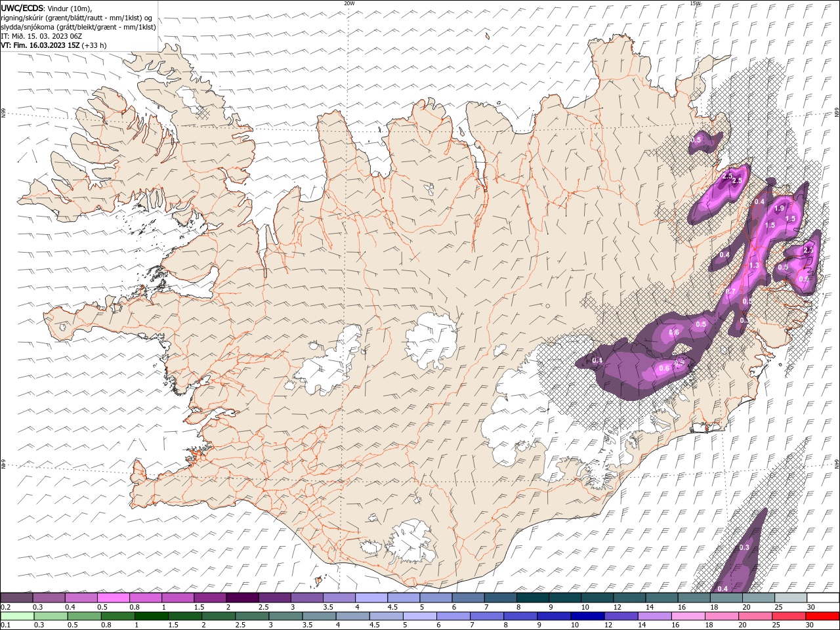Screen dimensions: 840x630
Task: Pick dark green rain swatch between 1 and 1.5
Action: point(151,616)
